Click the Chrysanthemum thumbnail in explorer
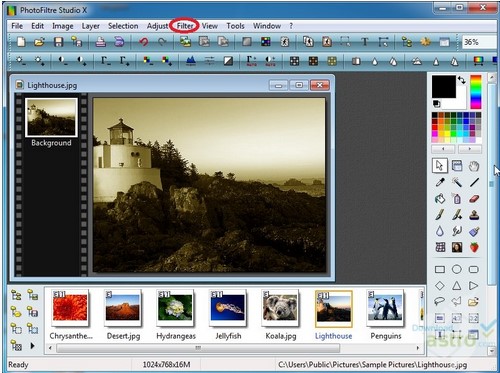The width and height of the screenshot is (500, 373). pyautogui.click(x=70, y=308)
